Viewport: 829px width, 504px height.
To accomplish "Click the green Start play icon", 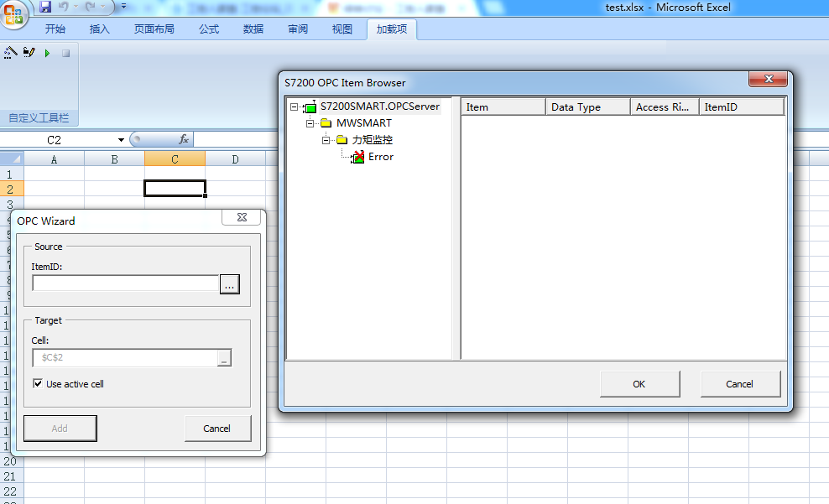I will 47,53.
